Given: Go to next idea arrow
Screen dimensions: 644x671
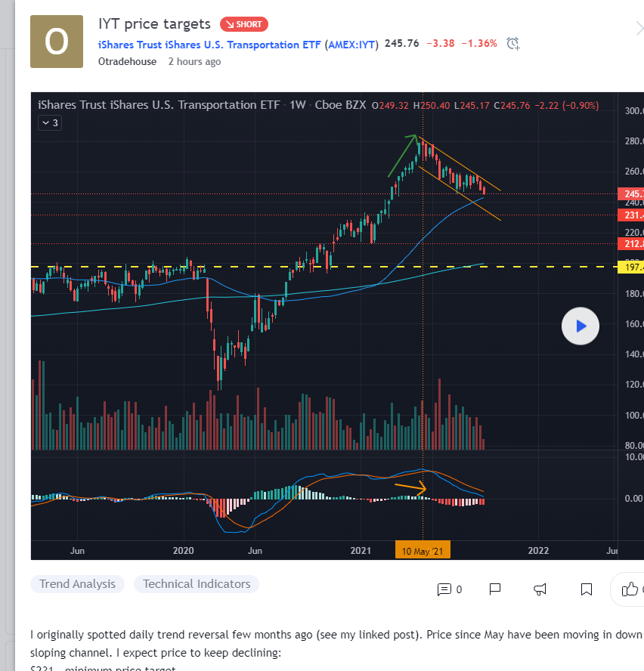Looking at the screenshot, I should point(639,29).
